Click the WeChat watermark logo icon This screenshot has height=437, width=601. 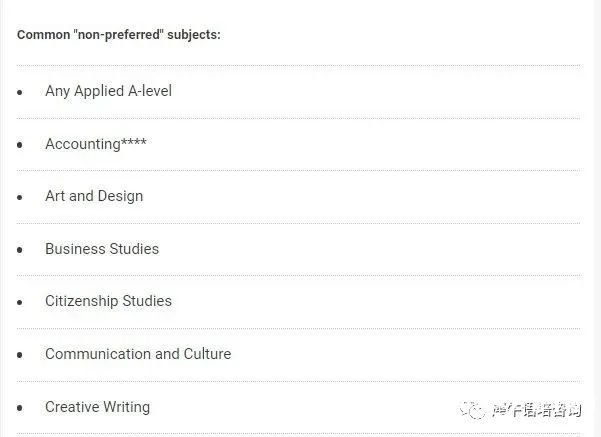pos(472,410)
